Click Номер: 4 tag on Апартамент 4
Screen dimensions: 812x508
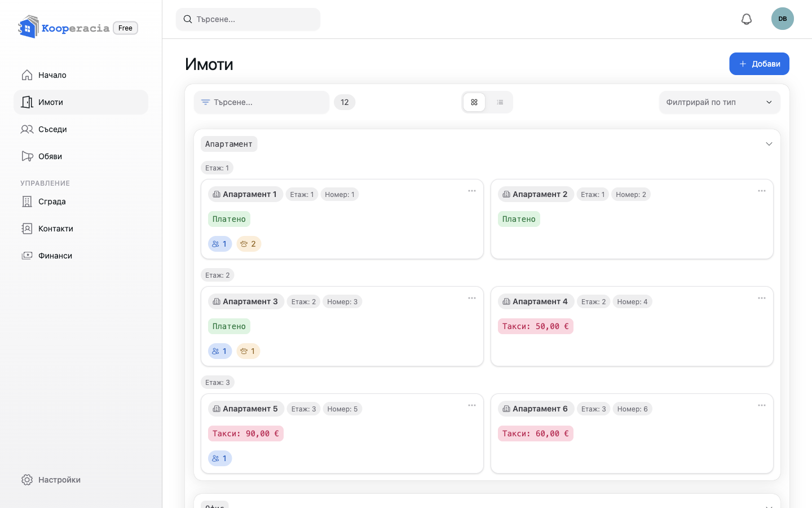click(632, 301)
